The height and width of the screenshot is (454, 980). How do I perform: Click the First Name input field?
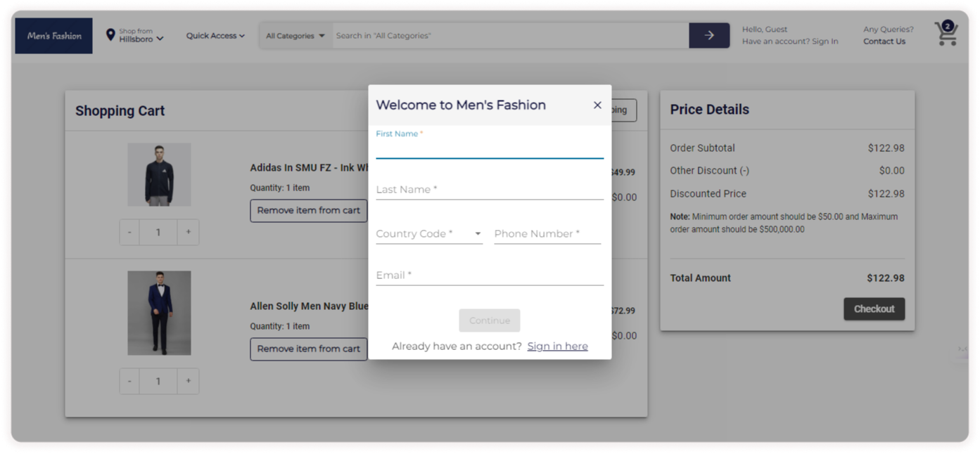[x=489, y=149]
